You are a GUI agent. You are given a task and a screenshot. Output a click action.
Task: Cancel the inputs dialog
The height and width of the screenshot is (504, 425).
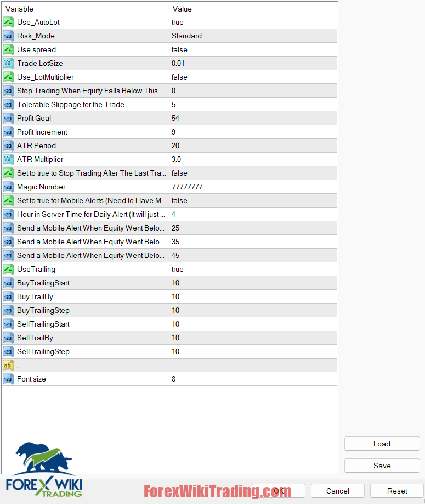[x=338, y=491]
